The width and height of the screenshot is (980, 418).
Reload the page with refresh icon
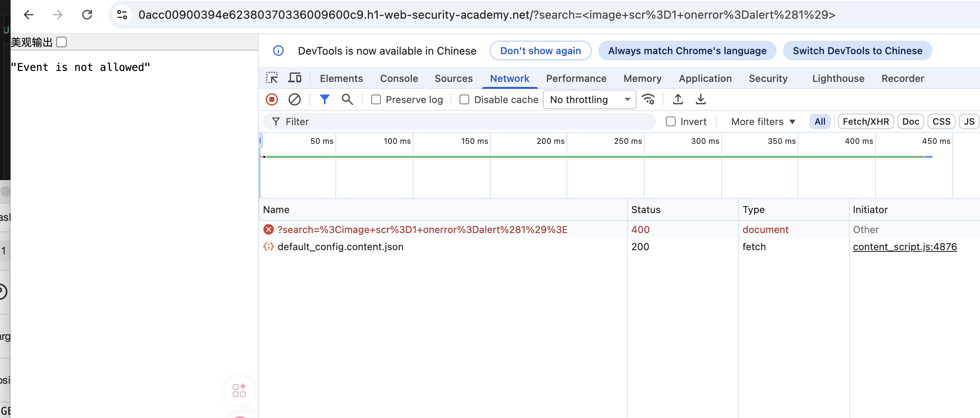coord(87,15)
